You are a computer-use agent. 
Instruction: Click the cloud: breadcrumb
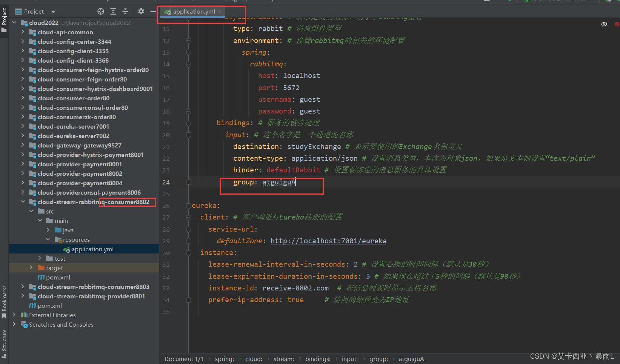pyautogui.click(x=254, y=359)
